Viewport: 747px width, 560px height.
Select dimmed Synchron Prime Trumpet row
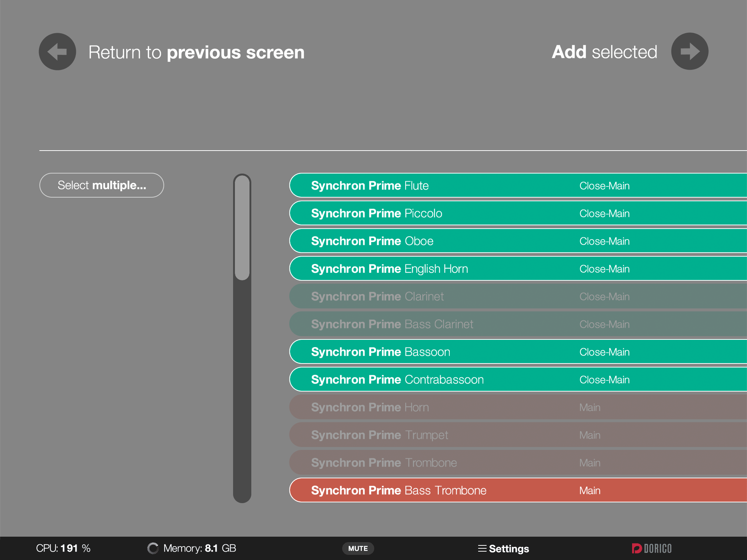518,435
